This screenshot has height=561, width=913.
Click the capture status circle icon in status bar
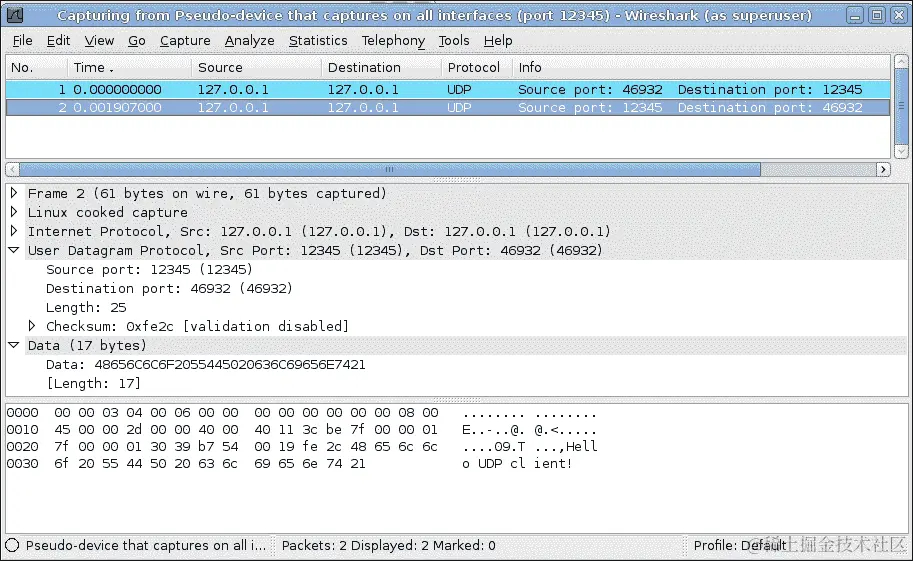12,545
